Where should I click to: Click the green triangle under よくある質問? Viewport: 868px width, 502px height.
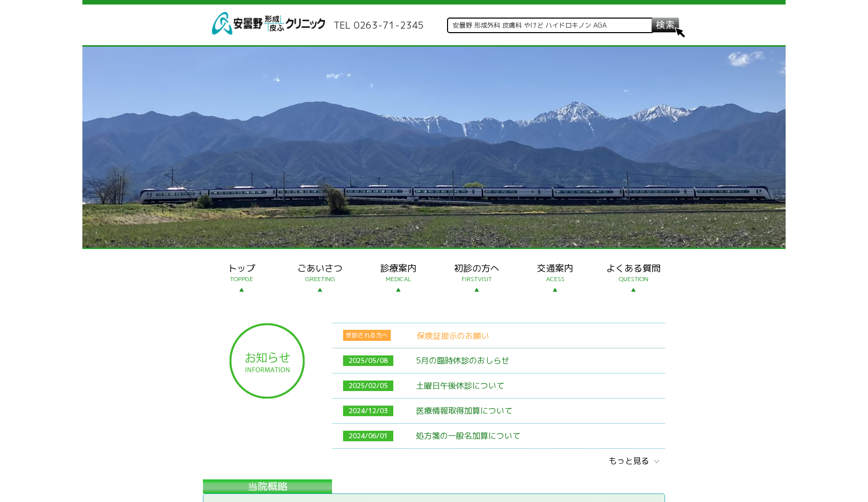click(x=633, y=290)
